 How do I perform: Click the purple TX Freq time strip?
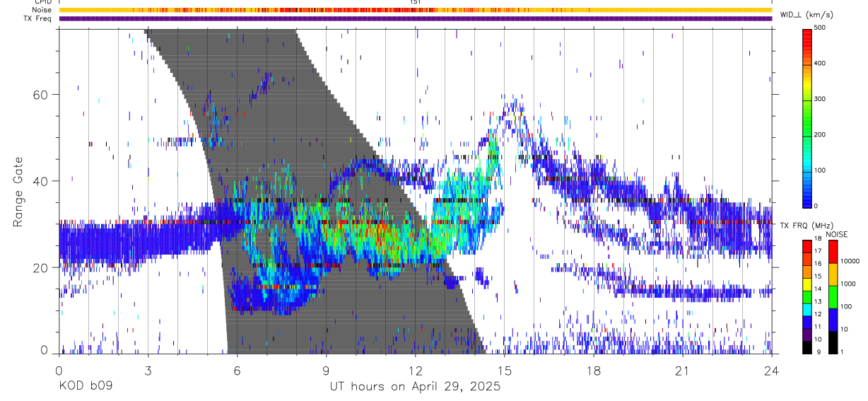pyautogui.click(x=416, y=18)
